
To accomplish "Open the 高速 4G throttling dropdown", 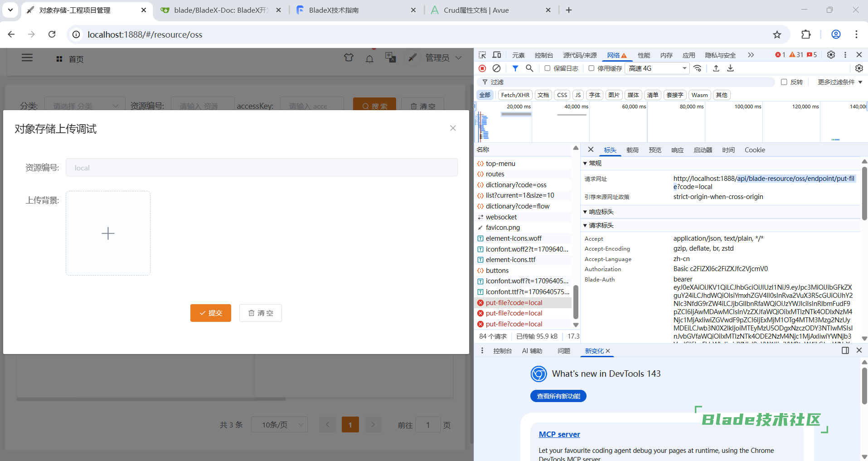I will click(657, 68).
